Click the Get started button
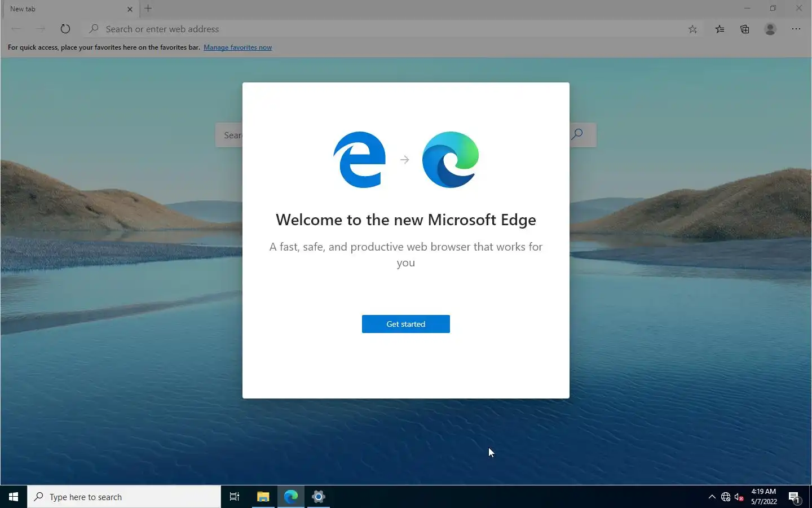 [x=406, y=324]
